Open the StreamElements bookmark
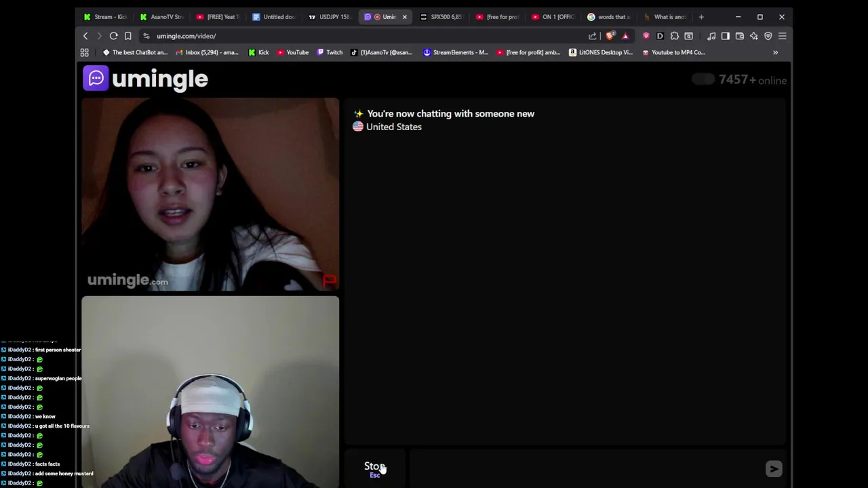 coord(455,52)
